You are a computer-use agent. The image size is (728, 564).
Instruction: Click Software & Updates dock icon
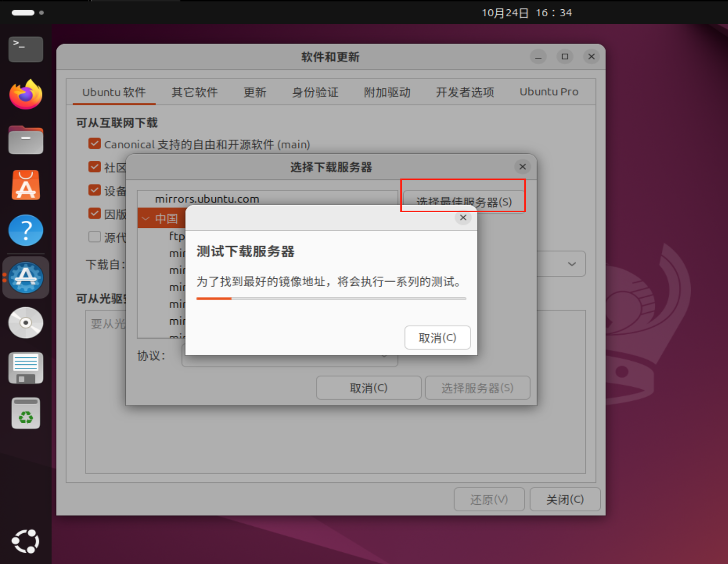(x=26, y=277)
